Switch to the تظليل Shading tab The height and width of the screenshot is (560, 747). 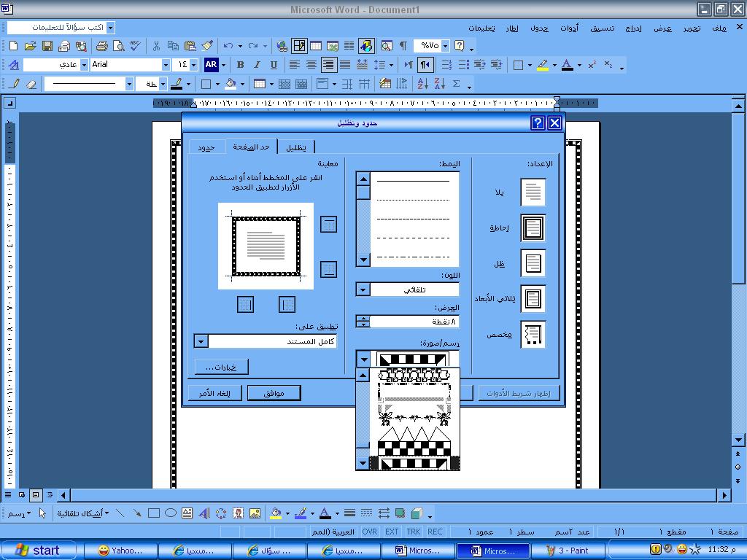296,147
